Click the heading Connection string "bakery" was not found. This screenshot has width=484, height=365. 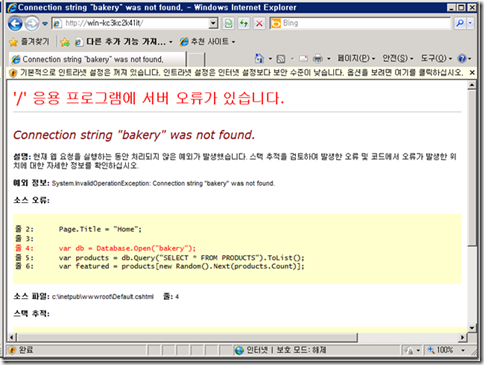[134, 135]
